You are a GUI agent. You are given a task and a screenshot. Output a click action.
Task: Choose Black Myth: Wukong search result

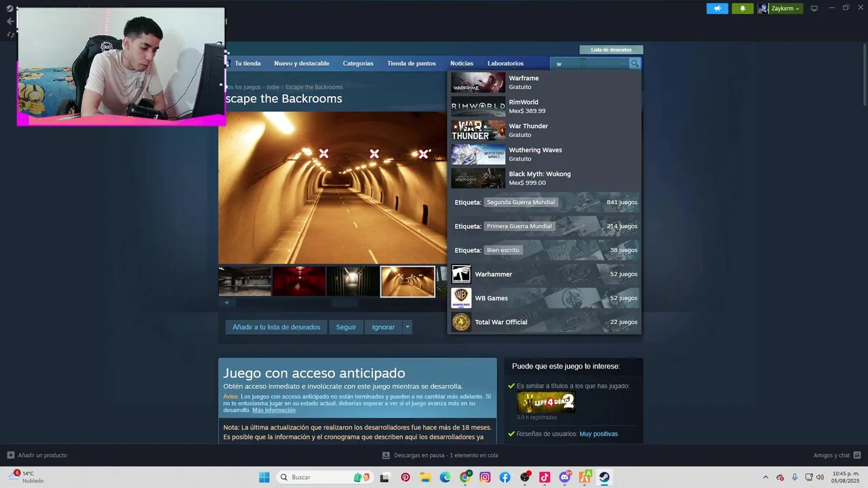click(544, 178)
